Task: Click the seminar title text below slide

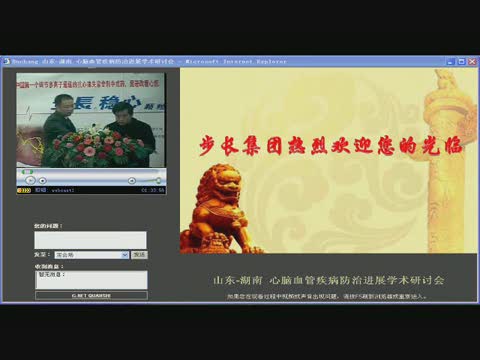Action: (329, 280)
